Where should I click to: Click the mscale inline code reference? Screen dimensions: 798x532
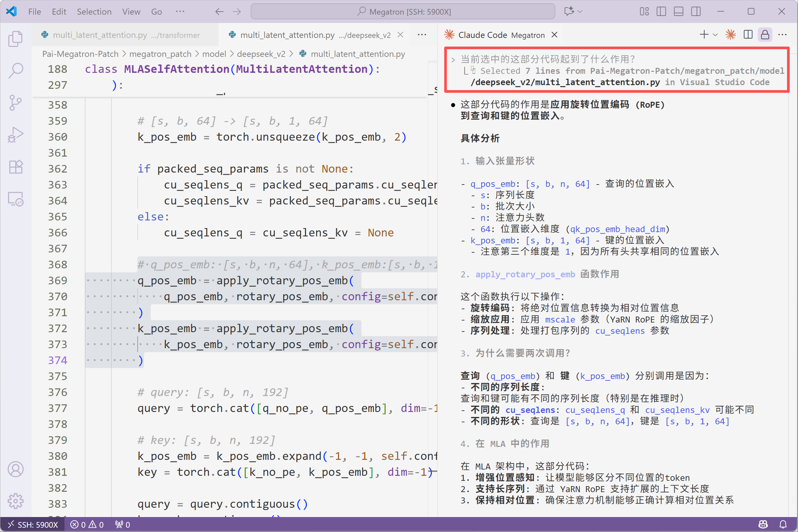[x=560, y=319]
